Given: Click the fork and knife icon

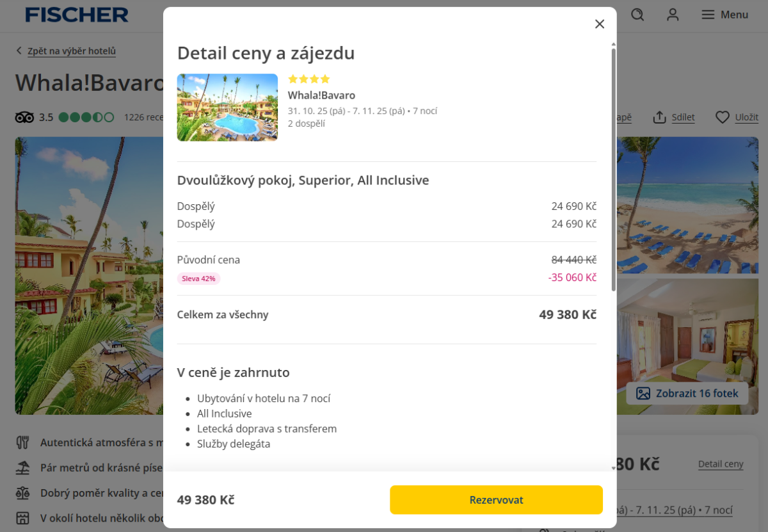Looking at the screenshot, I should click(x=23, y=442).
